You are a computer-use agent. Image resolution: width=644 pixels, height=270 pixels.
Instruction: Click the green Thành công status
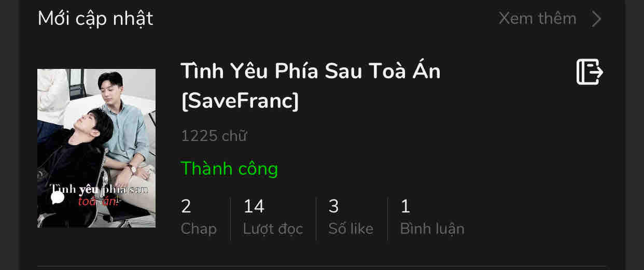coord(229,168)
